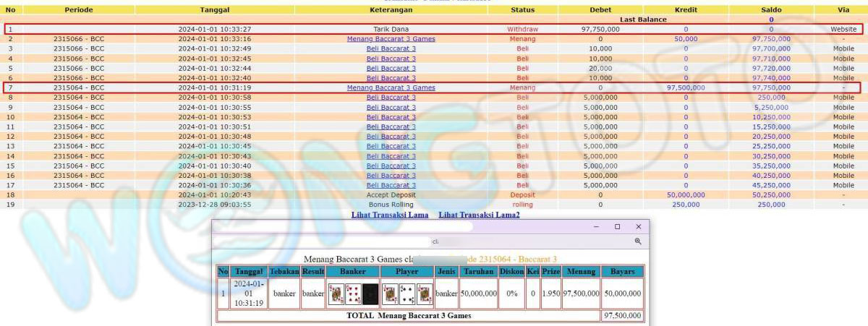Open Menang Baccarat 3 Games in row 7
The image size is (868, 326).
pos(391,87)
